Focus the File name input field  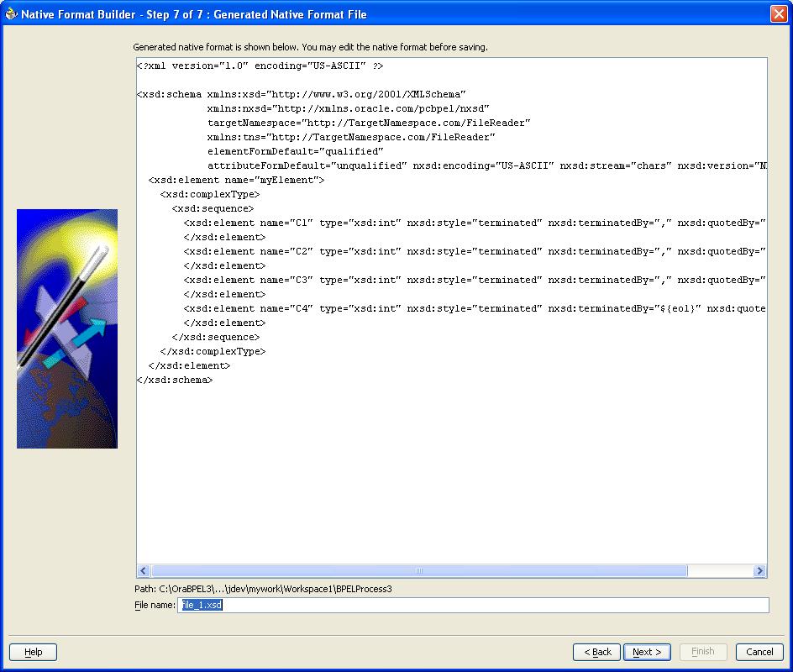(473, 605)
